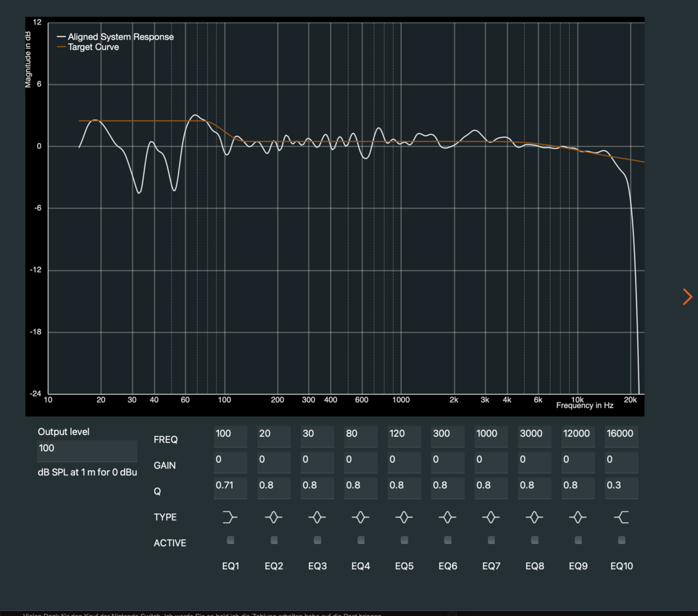Click the EQ1 gain field
The width and height of the screenshot is (698, 616).
[230, 462]
